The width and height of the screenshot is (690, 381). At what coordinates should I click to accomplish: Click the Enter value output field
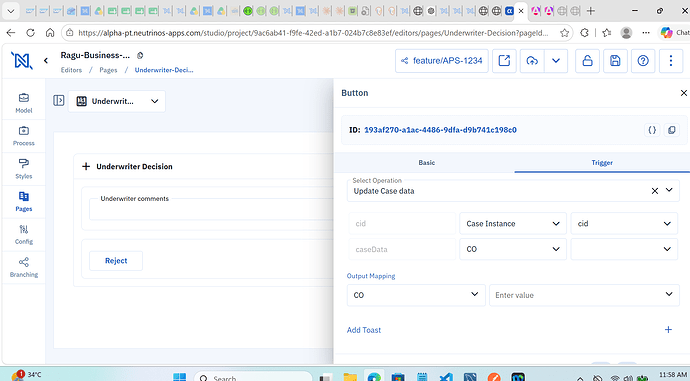[x=584, y=295]
